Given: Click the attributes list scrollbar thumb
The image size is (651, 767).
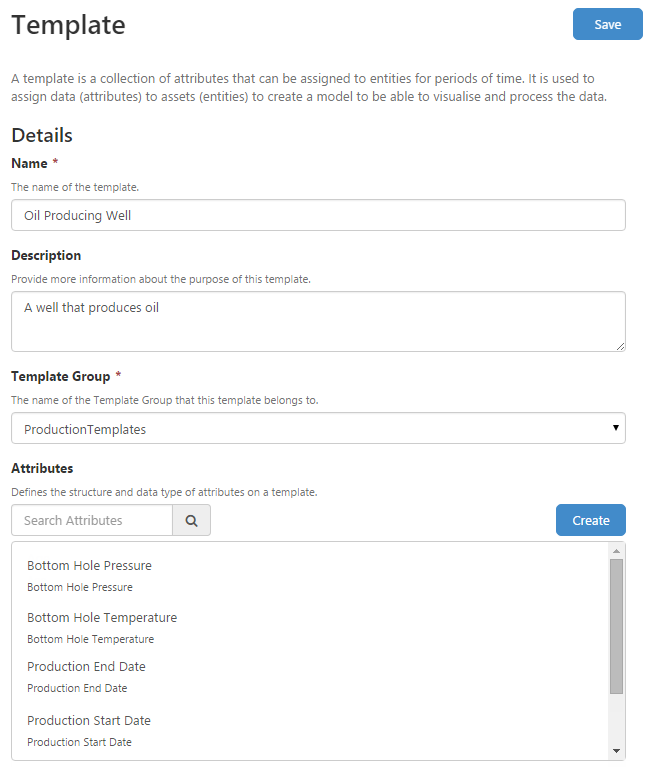Looking at the screenshot, I should click(616, 625).
